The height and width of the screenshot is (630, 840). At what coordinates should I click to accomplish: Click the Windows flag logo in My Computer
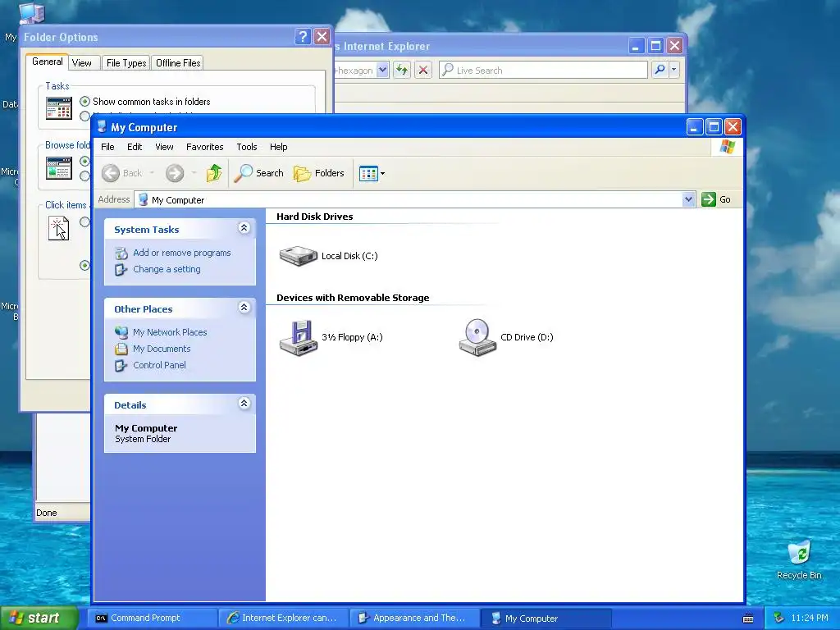coord(727,147)
